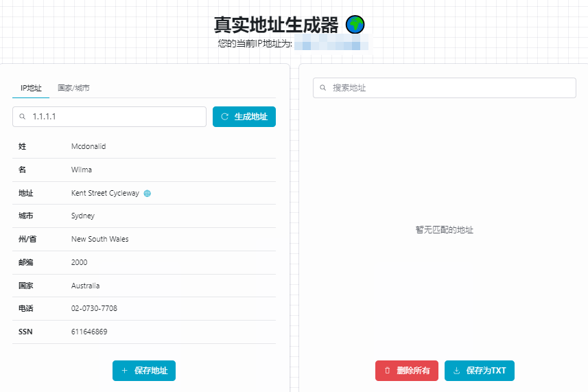Click the magnifier icon in the 搜索地址 box
The image size is (588, 392).
[323, 88]
